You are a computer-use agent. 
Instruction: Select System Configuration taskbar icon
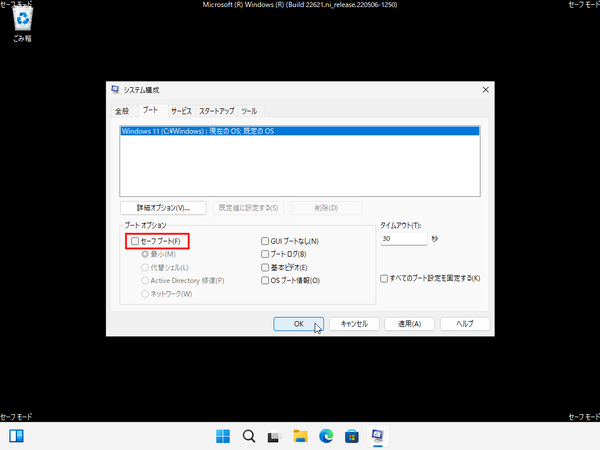tap(378, 436)
